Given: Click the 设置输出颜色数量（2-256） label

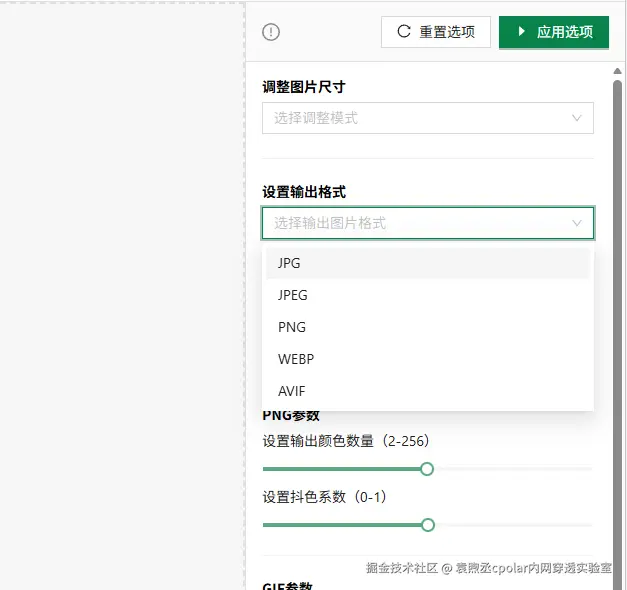Looking at the screenshot, I should (346, 441).
